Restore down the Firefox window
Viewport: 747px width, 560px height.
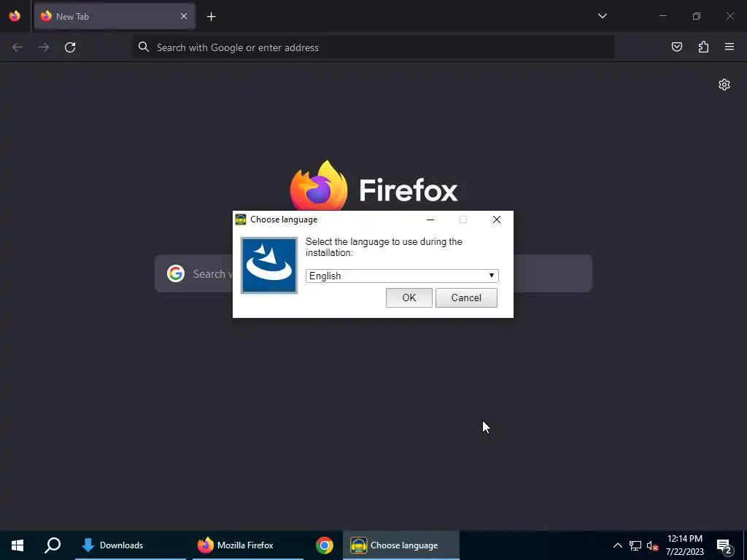[x=697, y=16]
